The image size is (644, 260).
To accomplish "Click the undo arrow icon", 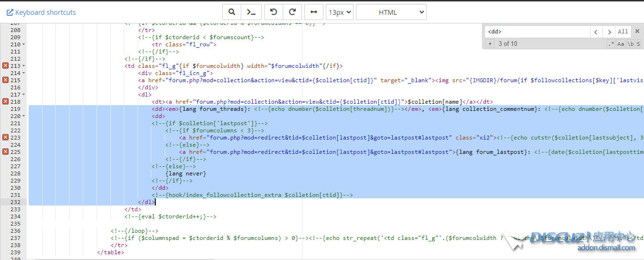I will coord(274,12).
